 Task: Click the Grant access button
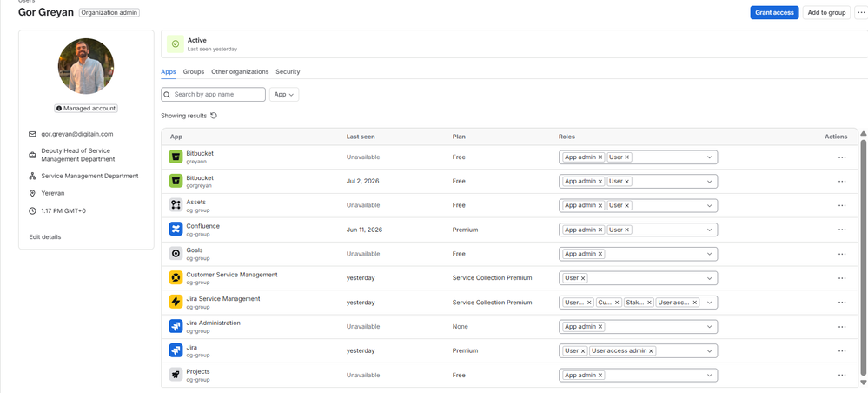click(774, 13)
